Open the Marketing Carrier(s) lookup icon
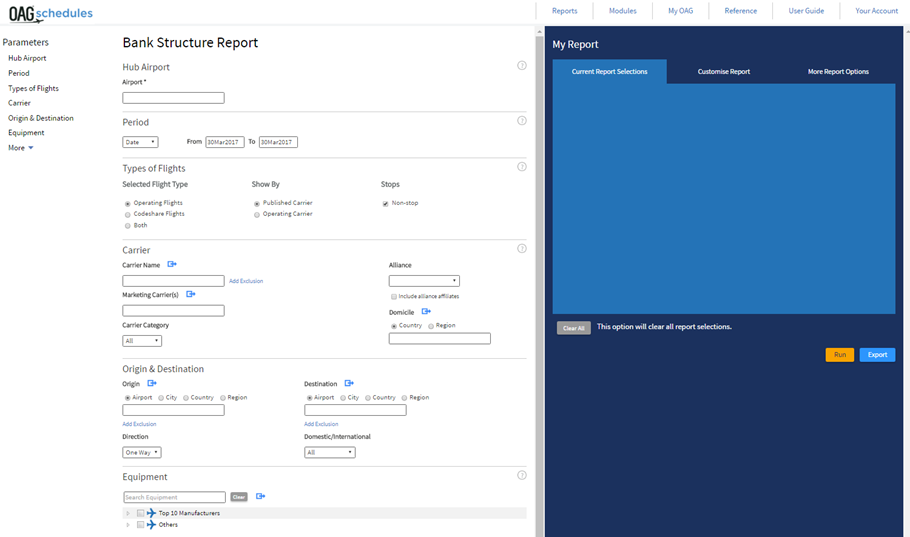The height and width of the screenshot is (537, 910). click(x=190, y=294)
